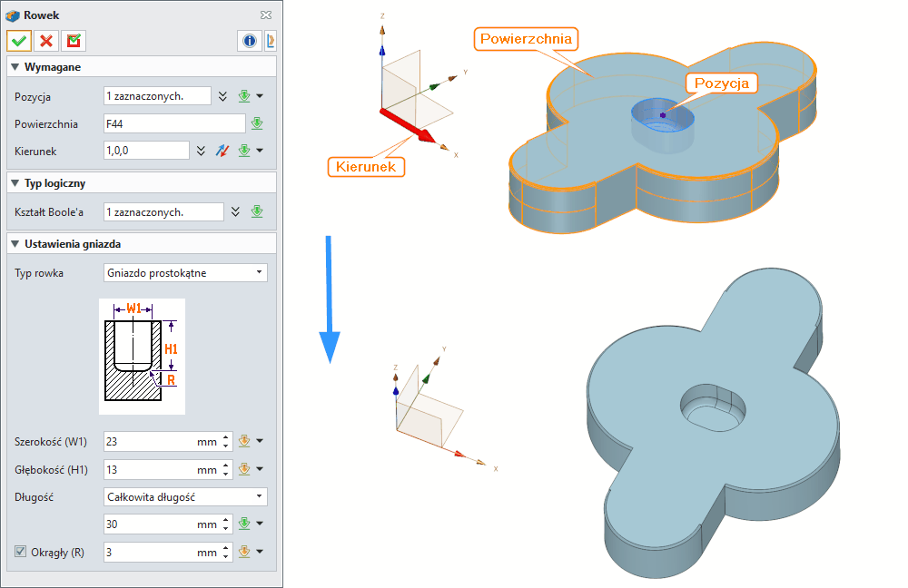
Task: Cancel the command with the red X
Action: click(x=46, y=41)
